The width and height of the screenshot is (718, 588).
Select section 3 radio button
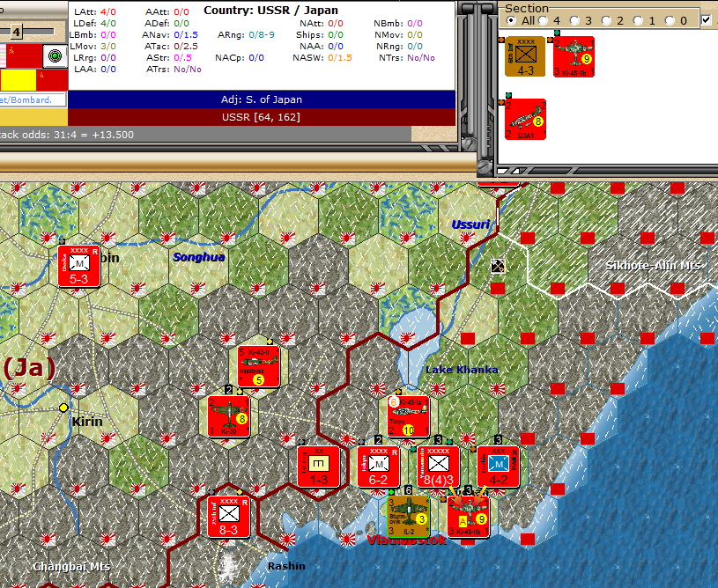[x=574, y=20]
